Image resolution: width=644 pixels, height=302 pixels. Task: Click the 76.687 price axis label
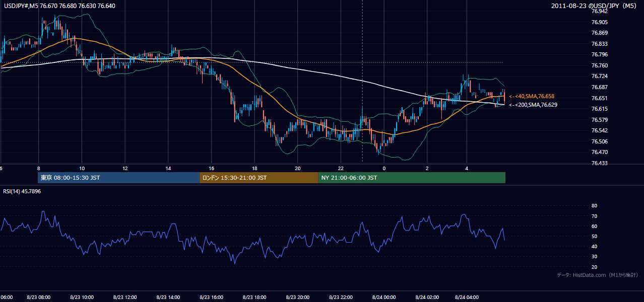(x=600, y=87)
